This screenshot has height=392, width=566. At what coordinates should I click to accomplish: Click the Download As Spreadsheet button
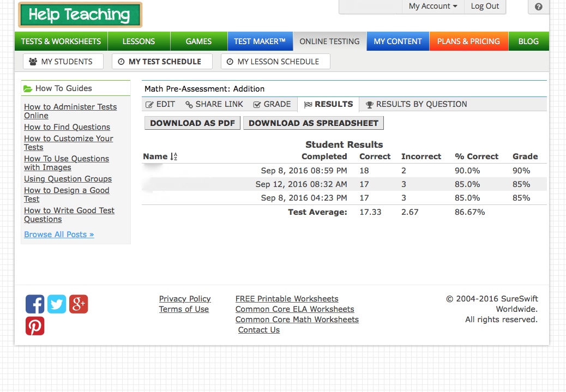[x=313, y=123]
